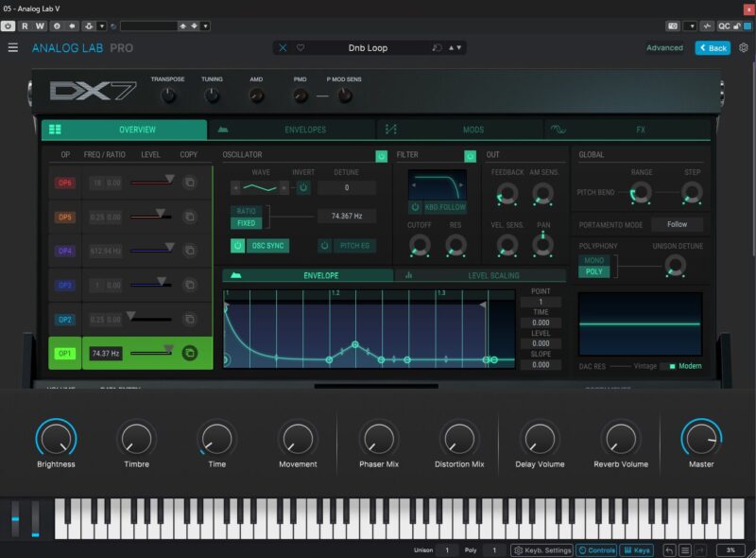Toggle filter KBD FOLLOW power button
Viewport: 756px width, 558px height.
(x=415, y=207)
